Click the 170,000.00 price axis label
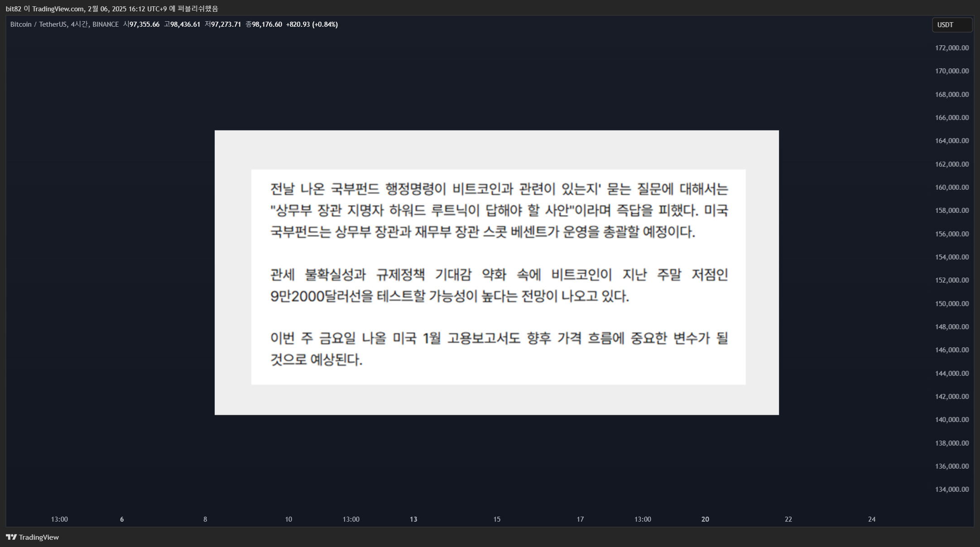Viewport: 980px width, 547px height. click(x=952, y=71)
